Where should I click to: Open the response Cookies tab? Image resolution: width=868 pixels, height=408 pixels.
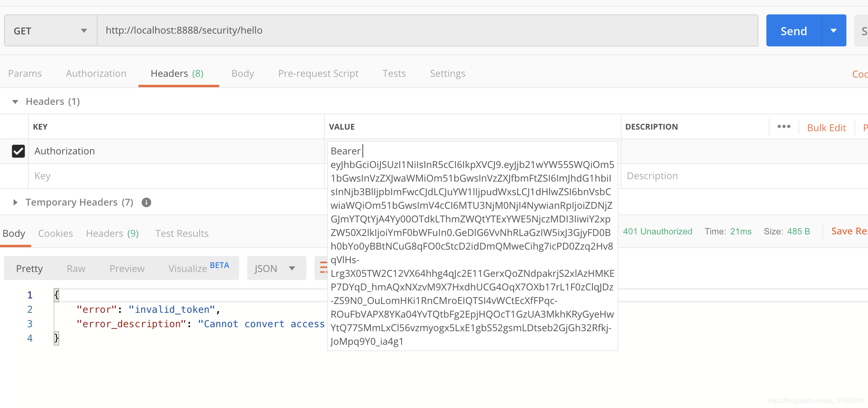(x=56, y=234)
